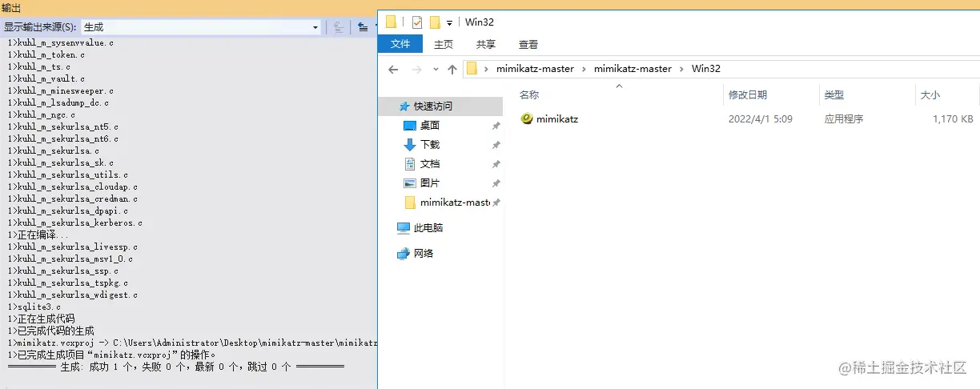Click the pin icon beside 文档
Screen dimensions: 980x389
496,164
